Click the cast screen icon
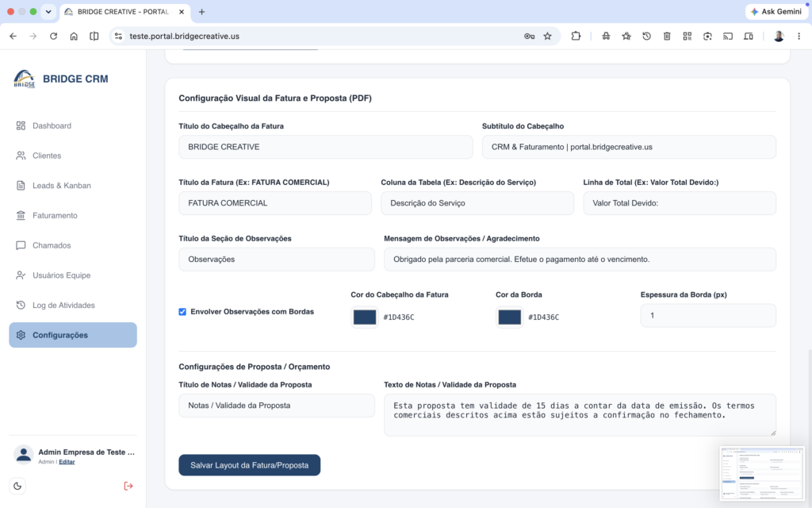Screen dimensions: 812x508 tap(728, 37)
